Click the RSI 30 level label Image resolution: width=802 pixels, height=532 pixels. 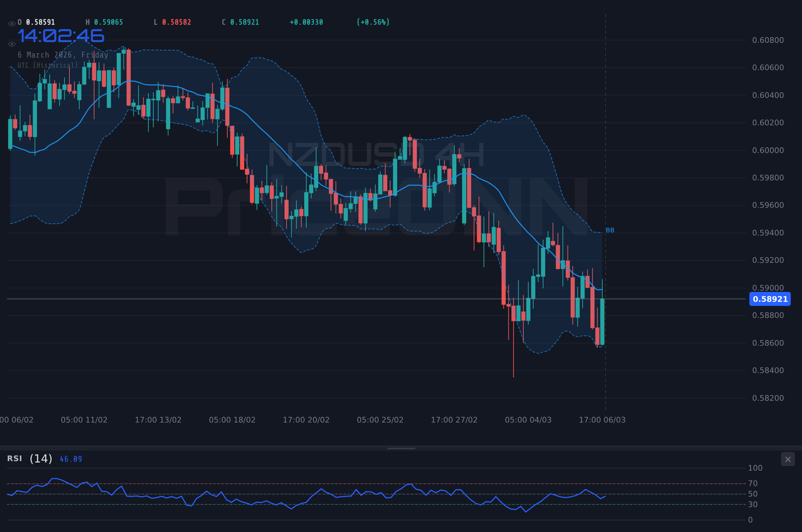tap(753, 504)
